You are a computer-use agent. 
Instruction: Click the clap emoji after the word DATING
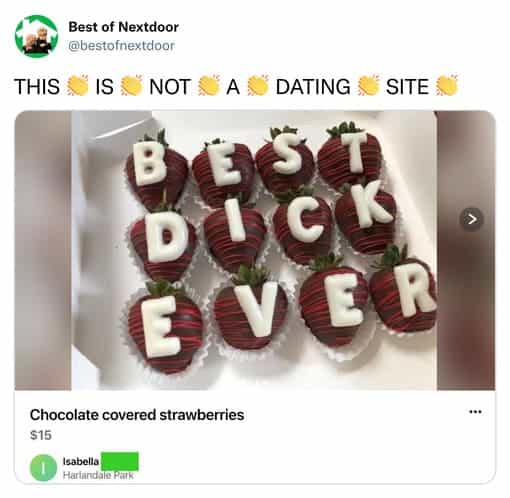pos(368,86)
